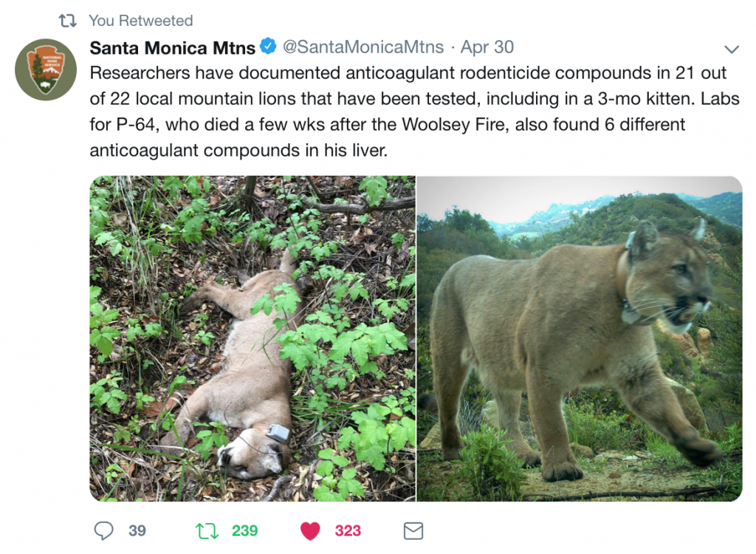Click the tweet's last line about 'his liver'
The image size is (756, 554).
[238, 151]
